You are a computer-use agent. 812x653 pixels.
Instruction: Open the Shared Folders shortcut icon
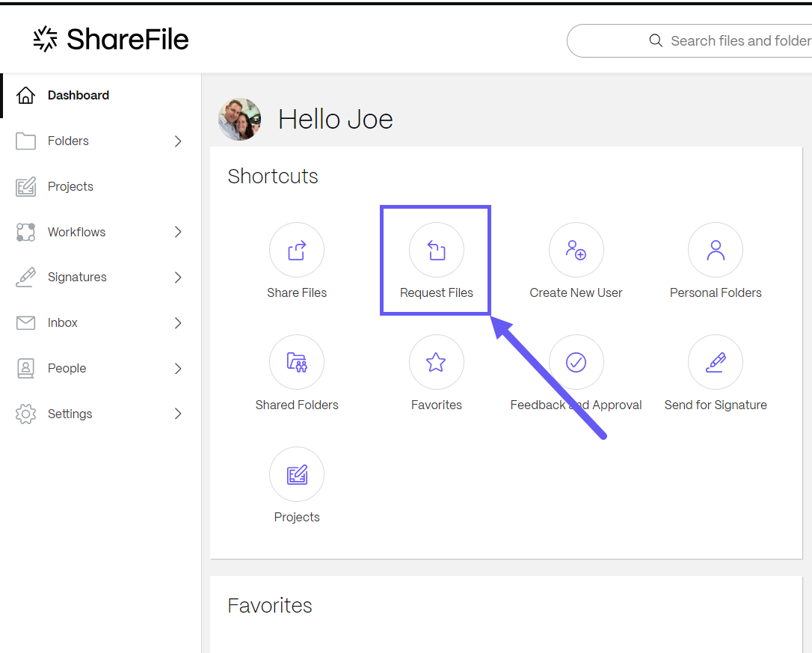pos(297,362)
